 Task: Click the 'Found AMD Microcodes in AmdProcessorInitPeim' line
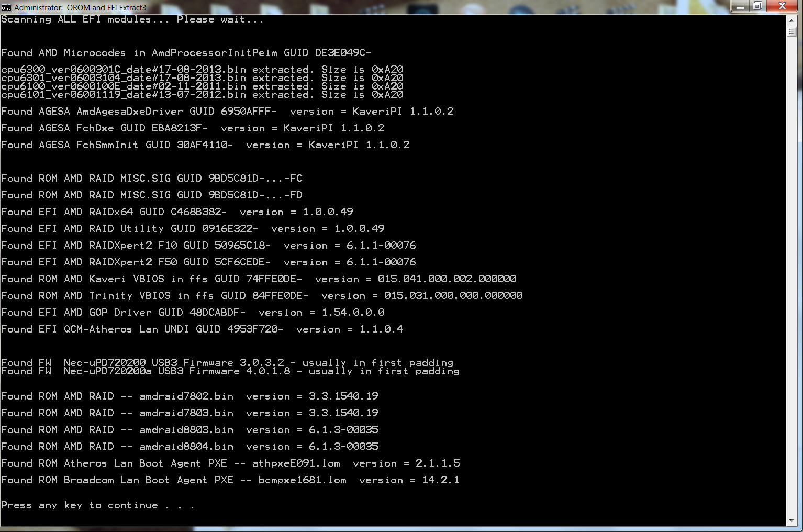pyautogui.click(x=186, y=53)
